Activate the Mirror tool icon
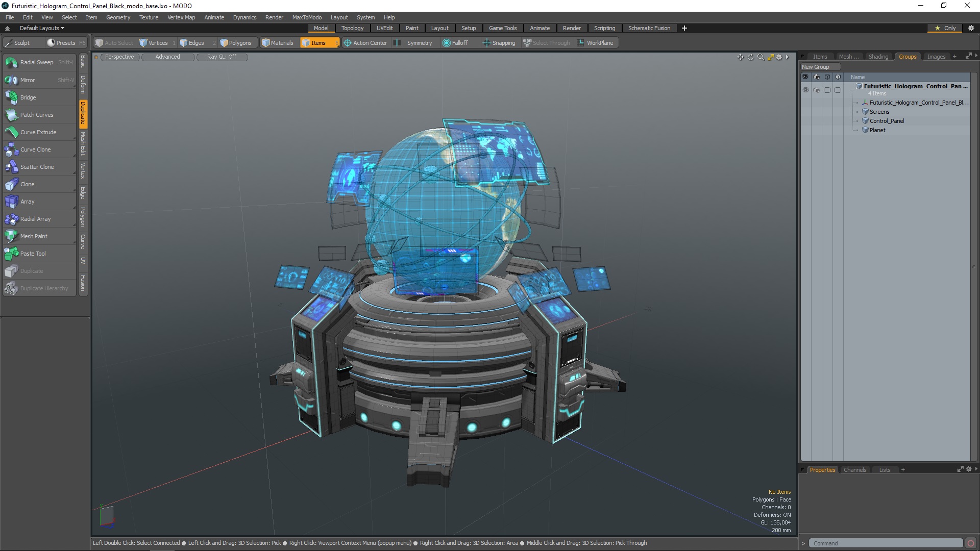Image resolution: width=980 pixels, height=551 pixels. pyautogui.click(x=11, y=80)
